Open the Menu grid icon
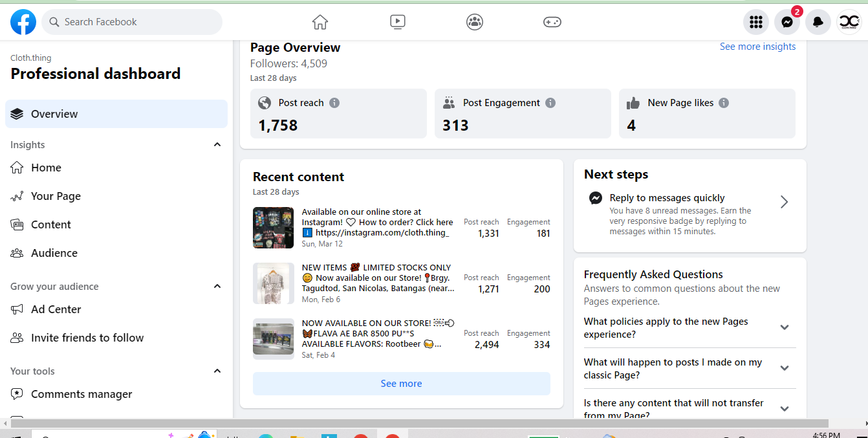The image size is (868, 438). pyautogui.click(x=756, y=22)
